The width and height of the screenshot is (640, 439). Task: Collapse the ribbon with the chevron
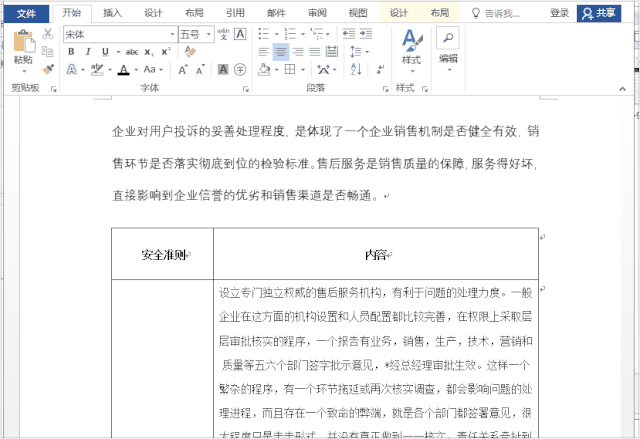(622, 89)
